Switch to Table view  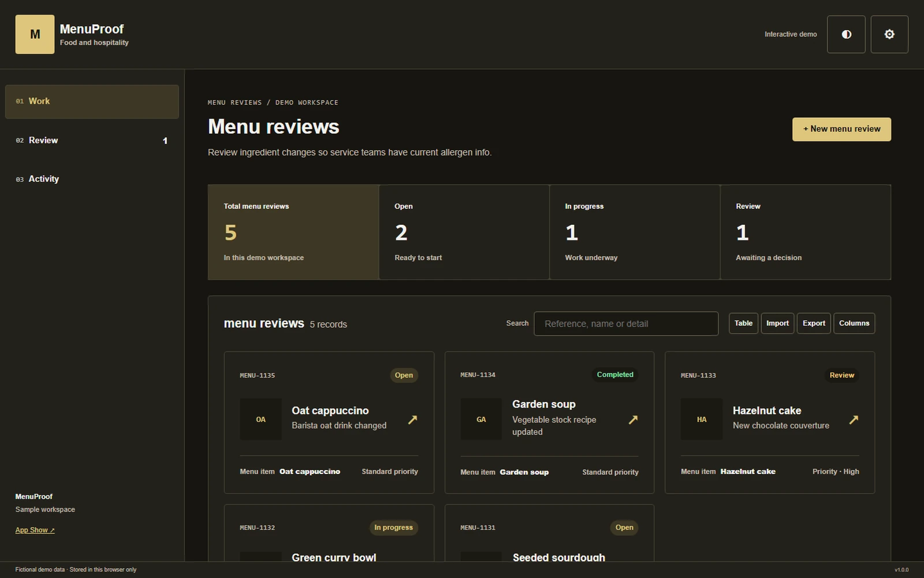[743, 323]
